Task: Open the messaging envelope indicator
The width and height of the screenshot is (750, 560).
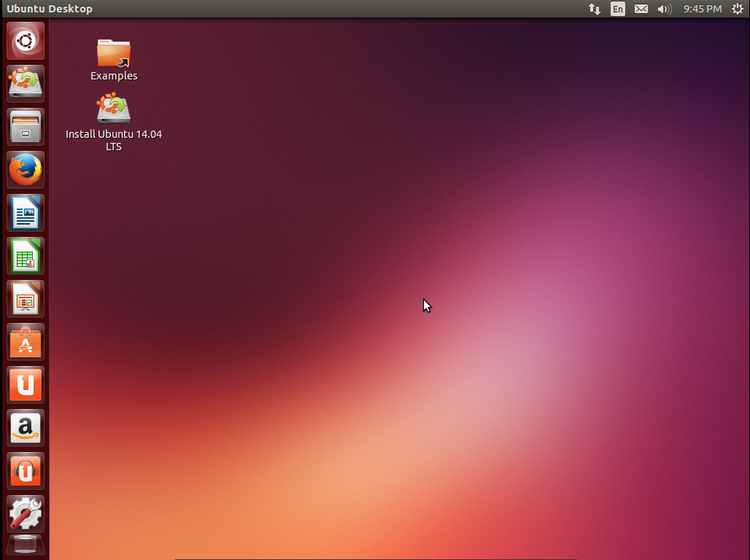Action: coord(641,9)
